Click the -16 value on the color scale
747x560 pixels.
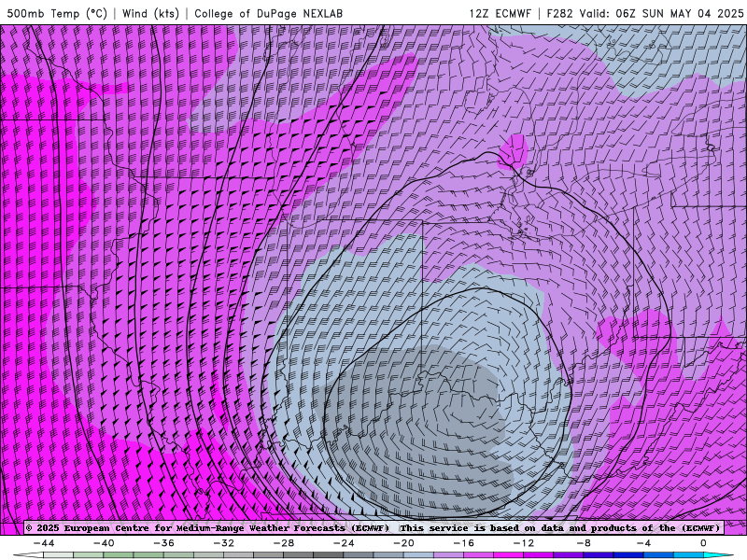[x=464, y=543]
